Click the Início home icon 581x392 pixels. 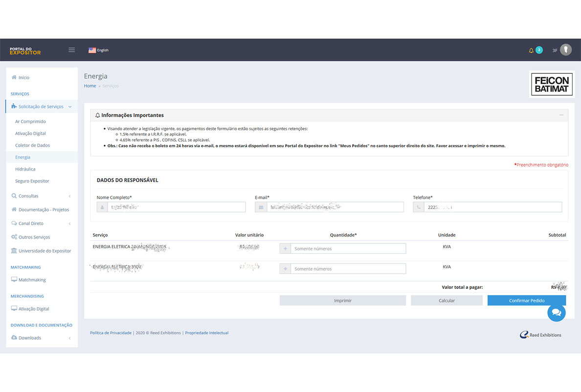click(14, 77)
